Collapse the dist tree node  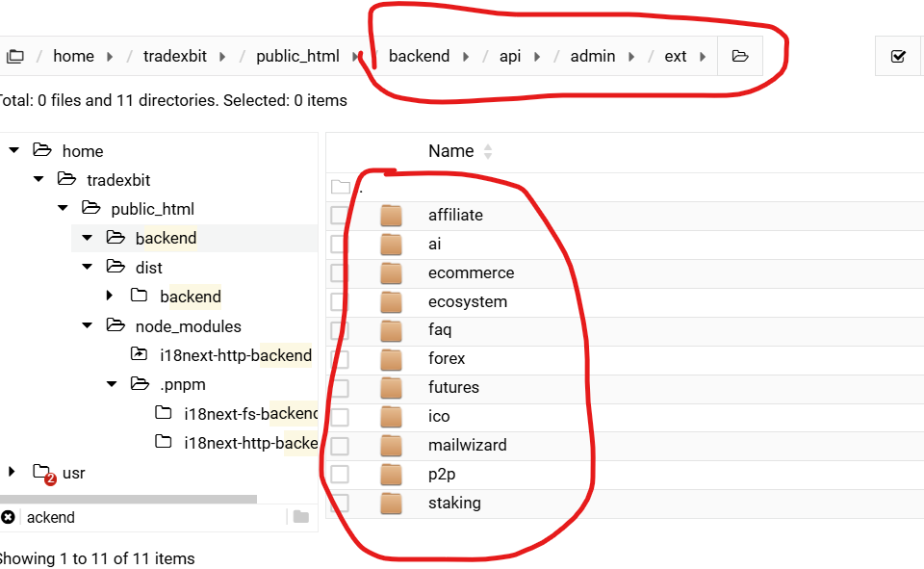88,267
